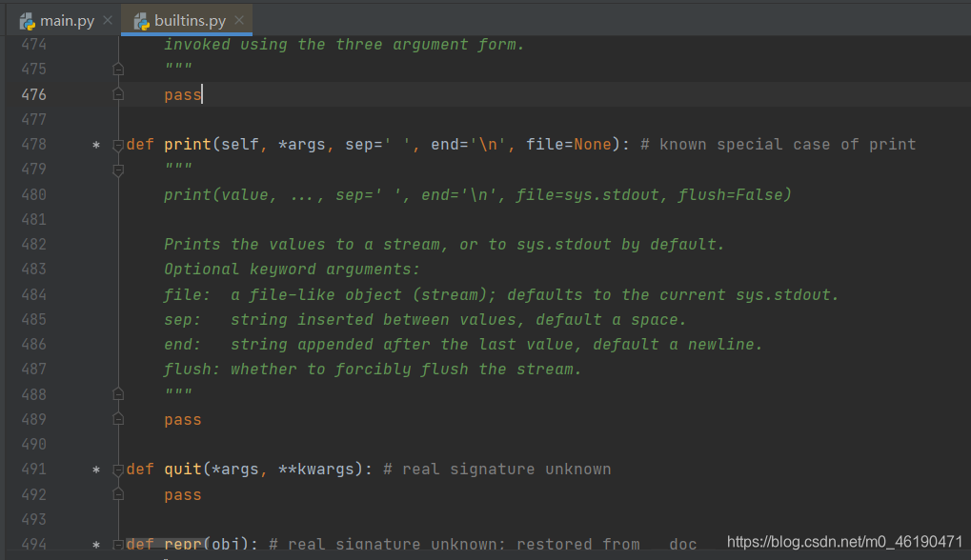Click the star gutter marker beside line 478
The width and height of the screenshot is (971, 560).
95,145
